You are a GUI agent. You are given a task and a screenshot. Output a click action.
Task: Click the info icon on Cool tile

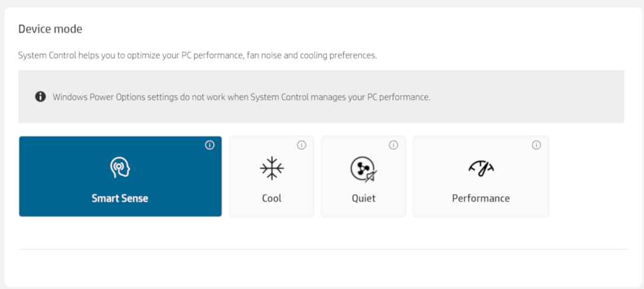(x=301, y=145)
